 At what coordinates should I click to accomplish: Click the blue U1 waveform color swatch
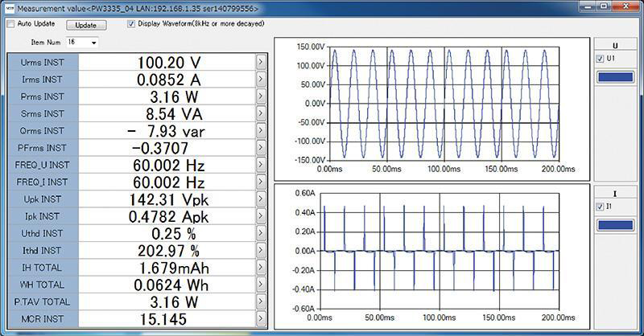tap(616, 77)
